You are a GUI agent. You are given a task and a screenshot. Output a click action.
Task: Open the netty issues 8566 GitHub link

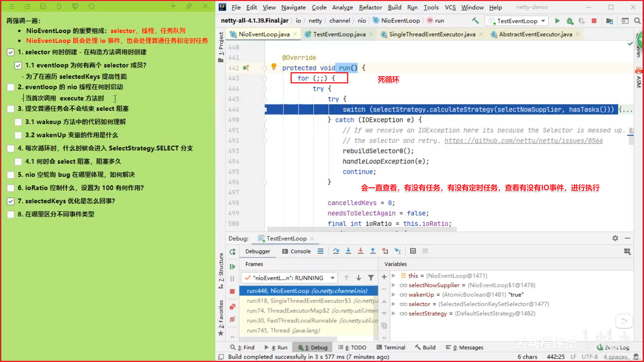[523, 141]
